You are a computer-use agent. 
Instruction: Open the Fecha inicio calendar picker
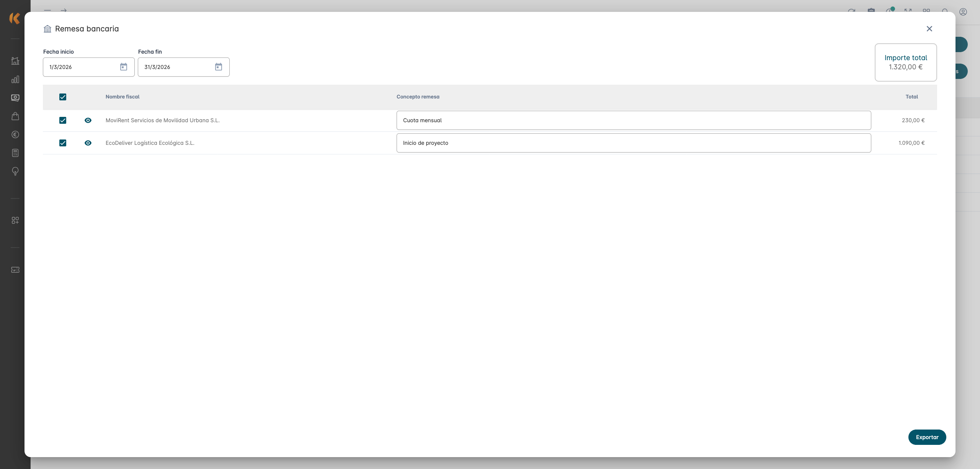click(124, 67)
